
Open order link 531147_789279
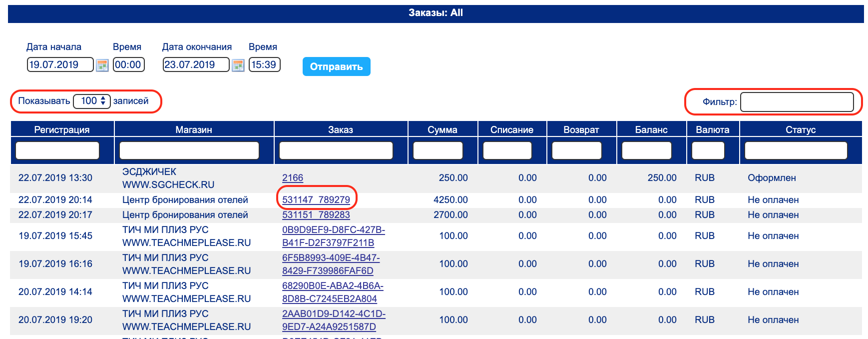[x=316, y=200]
